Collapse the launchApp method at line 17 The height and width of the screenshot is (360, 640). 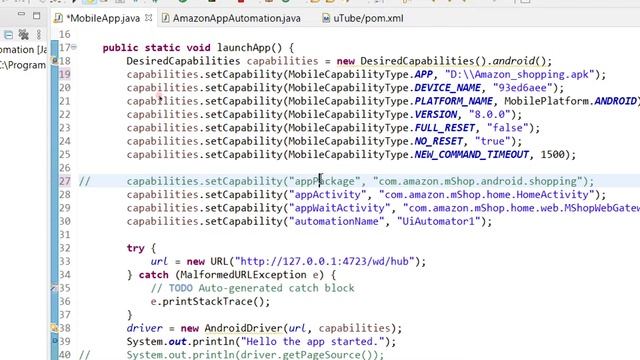74,47
